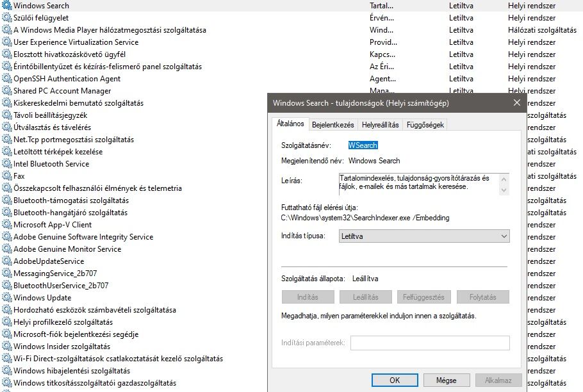This screenshot has height=392, width=583.
Task: Click gear icon of Bluetooth-támogatási szolgáltatás
Action: [x=6, y=200]
